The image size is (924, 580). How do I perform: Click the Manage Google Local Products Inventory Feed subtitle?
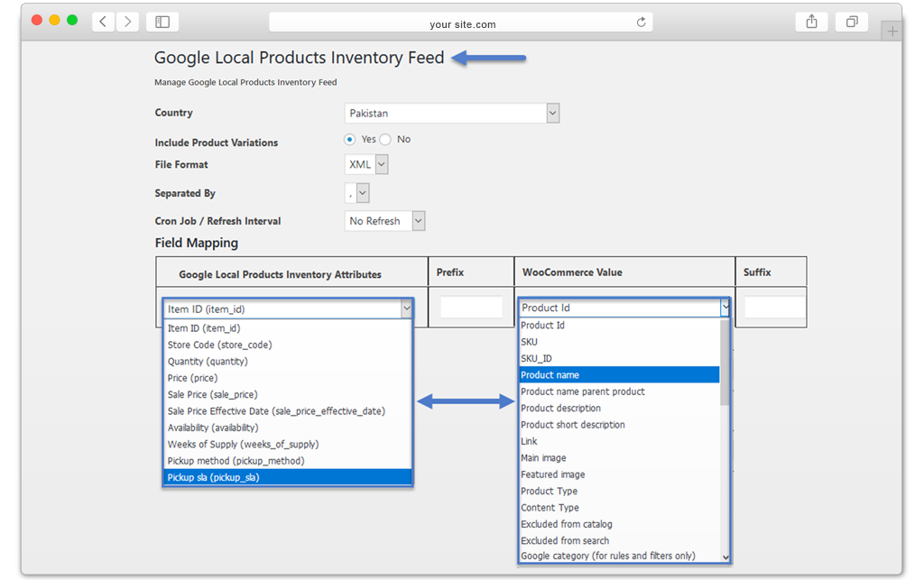245,82
